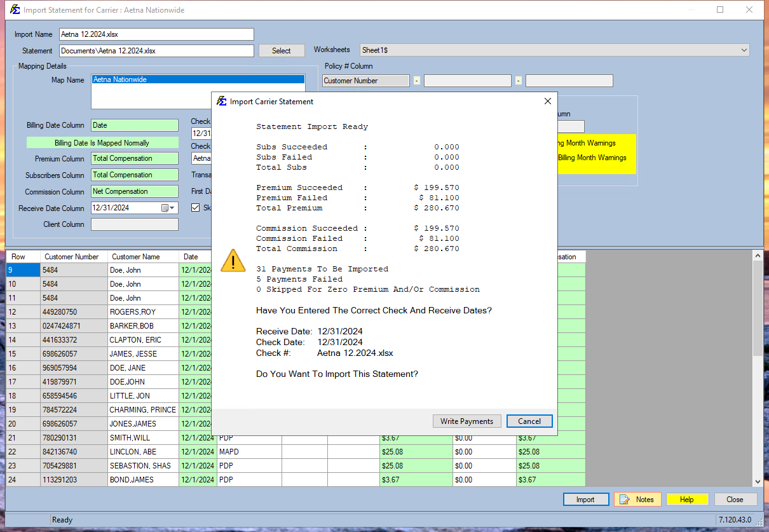Click the scrollbar down arrow on the grid
Viewport: 769px width, 532px height.
(757, 481)
